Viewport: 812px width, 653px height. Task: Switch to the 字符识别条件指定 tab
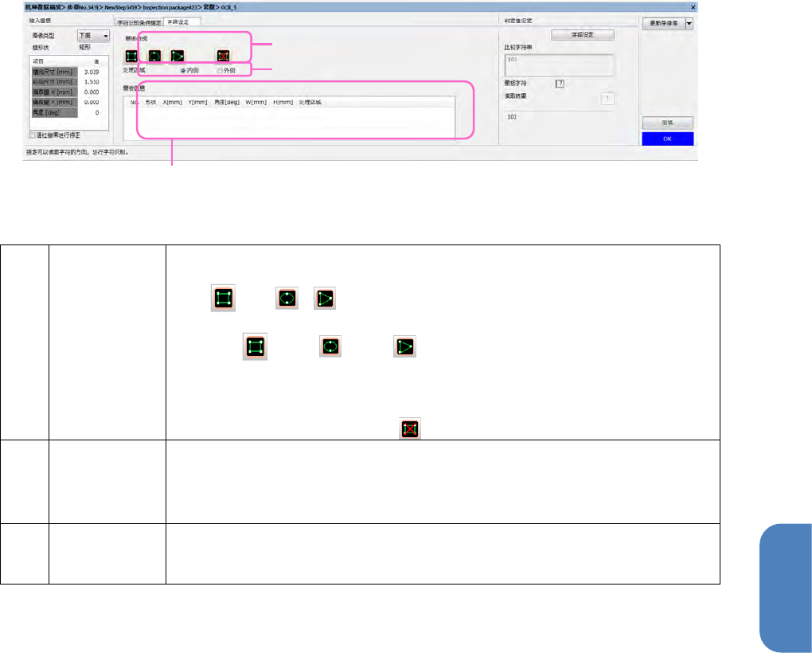[x=139, y=22]
